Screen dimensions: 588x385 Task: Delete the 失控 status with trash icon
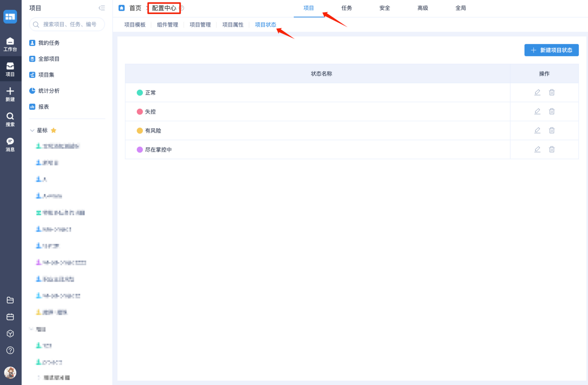[x=552, y=111]
